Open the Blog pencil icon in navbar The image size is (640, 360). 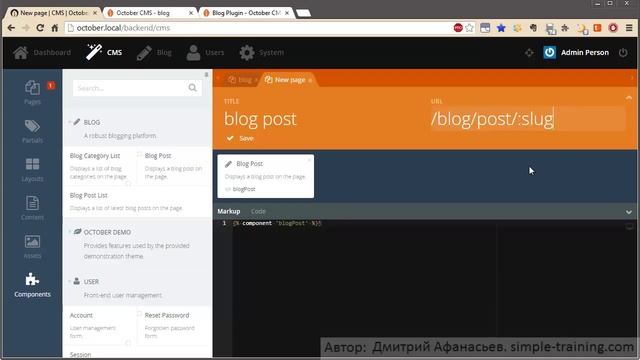pyautogui.click(x=144, y=53)
